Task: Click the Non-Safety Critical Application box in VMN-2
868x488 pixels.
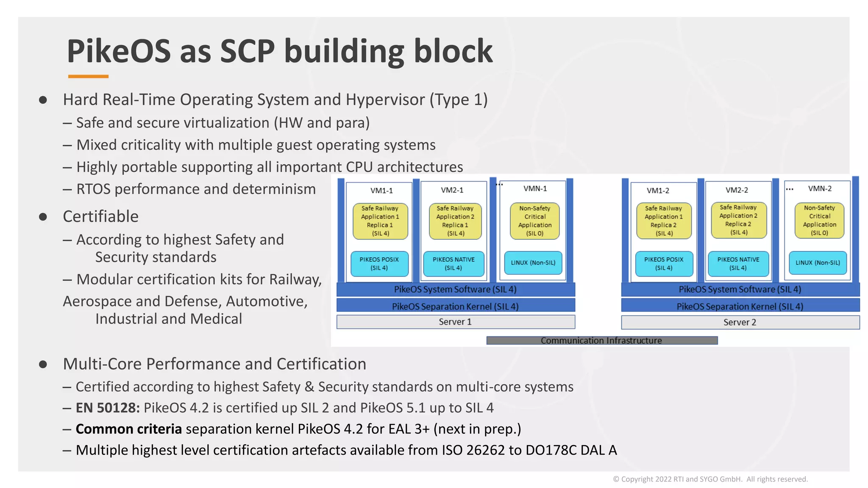Action: pos(819,220)
